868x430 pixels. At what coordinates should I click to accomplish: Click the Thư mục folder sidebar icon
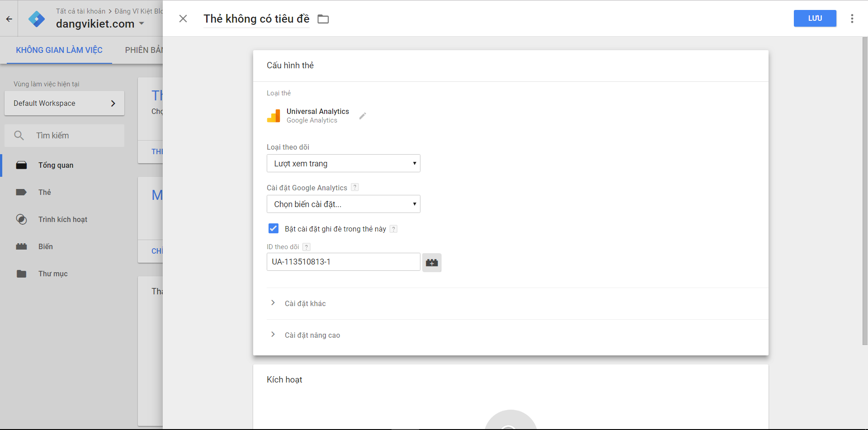pos(21,274)
